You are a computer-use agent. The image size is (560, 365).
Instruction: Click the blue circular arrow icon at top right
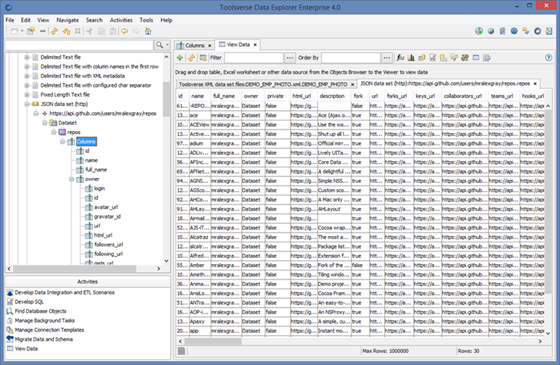538,31
